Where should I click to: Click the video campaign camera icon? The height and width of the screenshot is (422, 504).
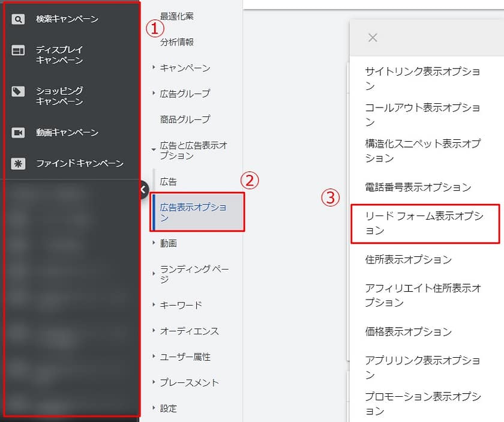19,133
